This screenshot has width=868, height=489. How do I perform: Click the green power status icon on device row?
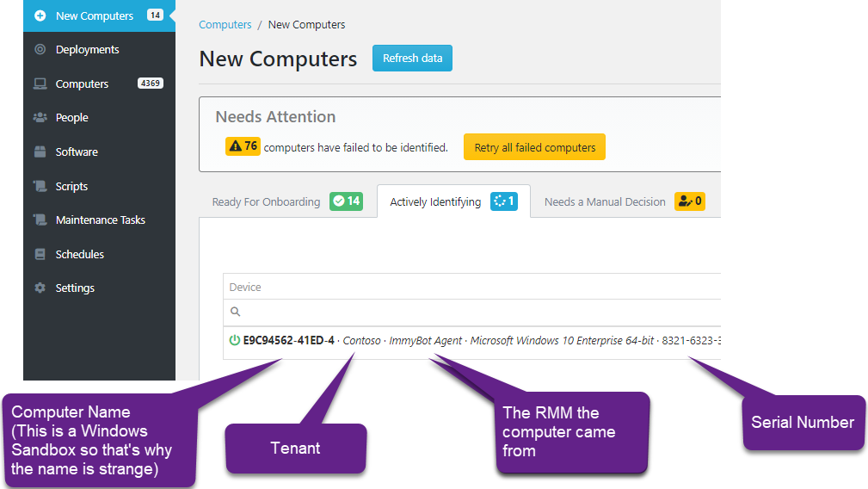pos(234,340)
